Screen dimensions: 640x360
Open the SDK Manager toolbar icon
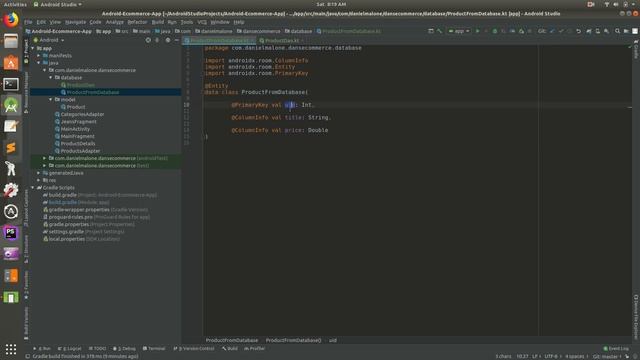[x=607, y=31]
